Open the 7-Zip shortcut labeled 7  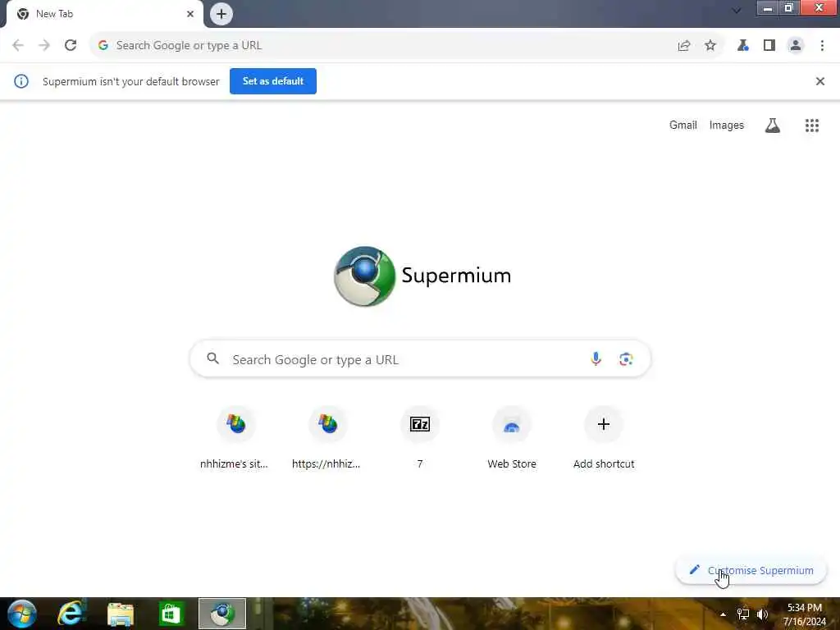click(420, 438)
